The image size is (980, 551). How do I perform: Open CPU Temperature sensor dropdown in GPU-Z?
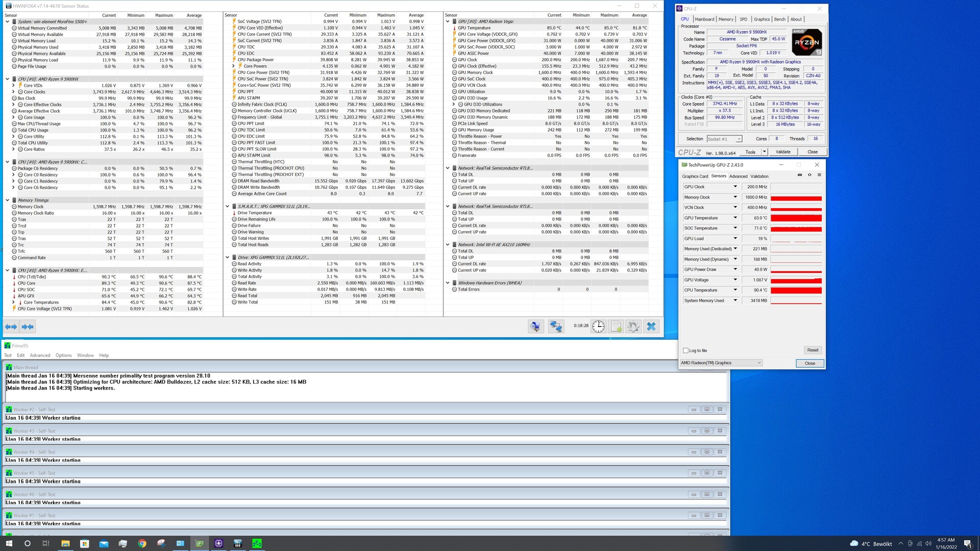point(735,290)
